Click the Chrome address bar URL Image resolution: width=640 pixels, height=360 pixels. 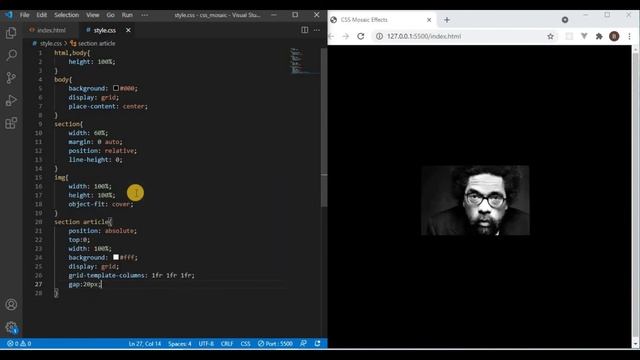pos(424,36)
